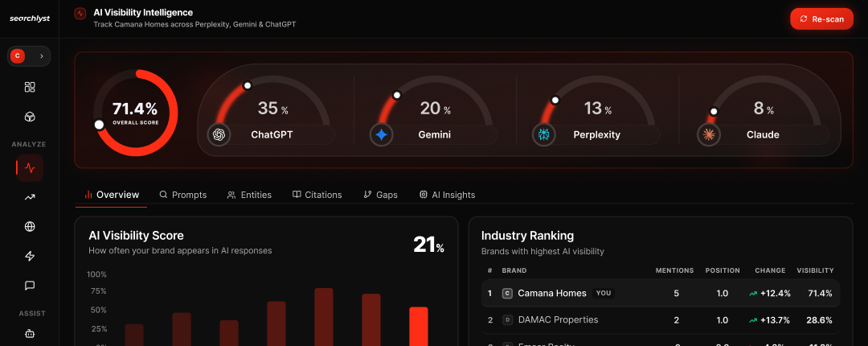Open the dashboard grid icon in sidebar
This screenshot has width=868, height=346.
click(x=30, y=87)
